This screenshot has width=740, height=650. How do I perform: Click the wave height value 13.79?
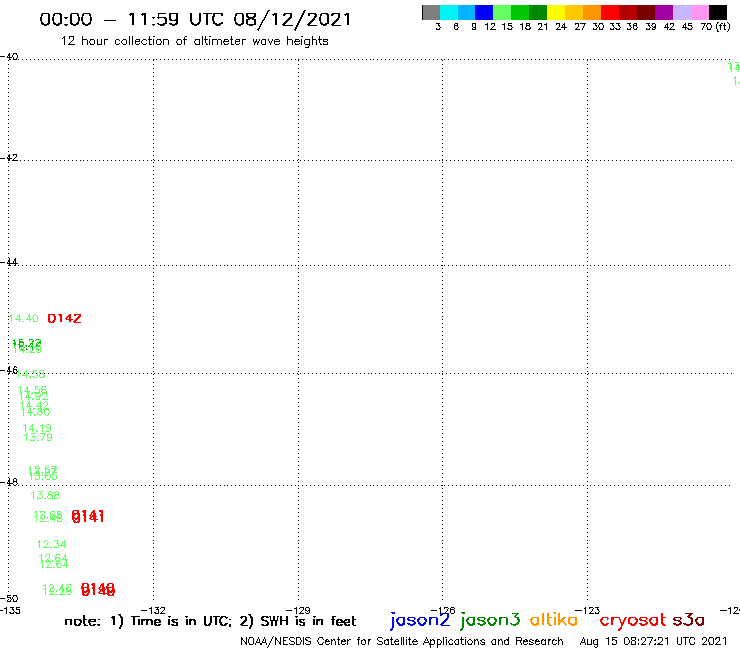point(38,437)
